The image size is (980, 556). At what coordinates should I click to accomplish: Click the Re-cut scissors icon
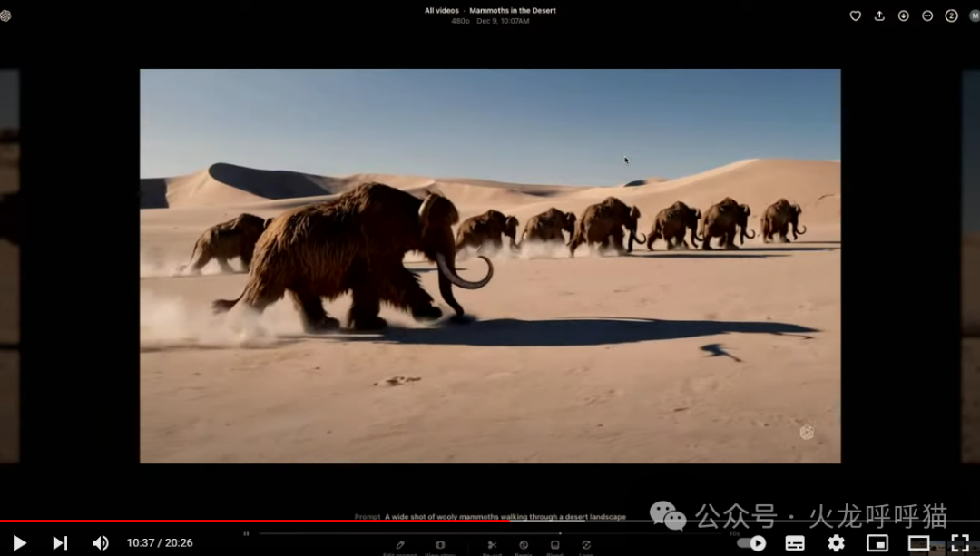(x=492, y=545)
